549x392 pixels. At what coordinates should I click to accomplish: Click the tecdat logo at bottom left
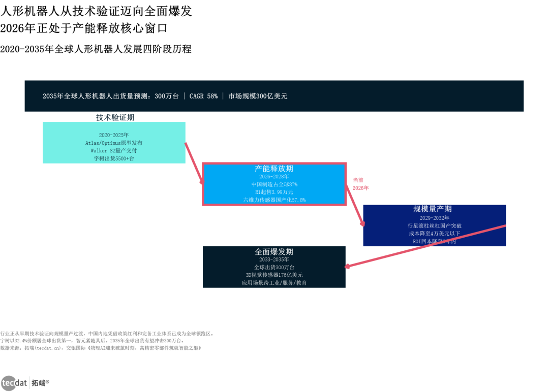(14, 383)
